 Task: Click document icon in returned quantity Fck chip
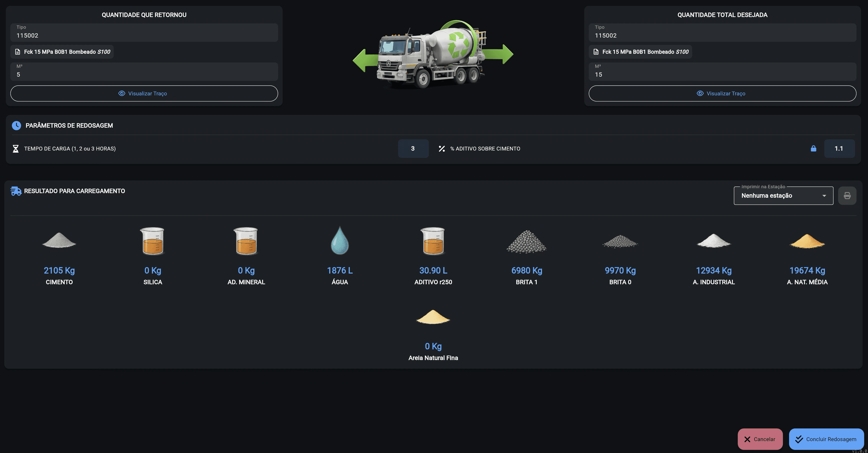(x=18, y=52)
